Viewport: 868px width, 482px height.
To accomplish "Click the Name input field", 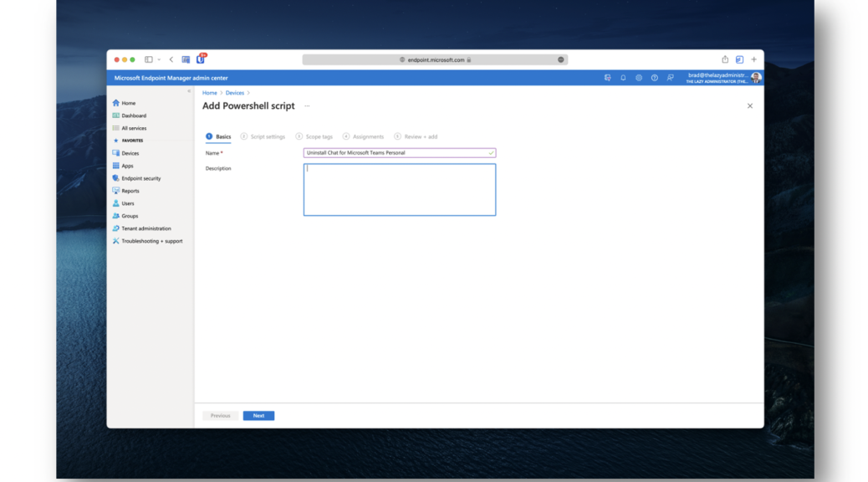I will (400, 153).
